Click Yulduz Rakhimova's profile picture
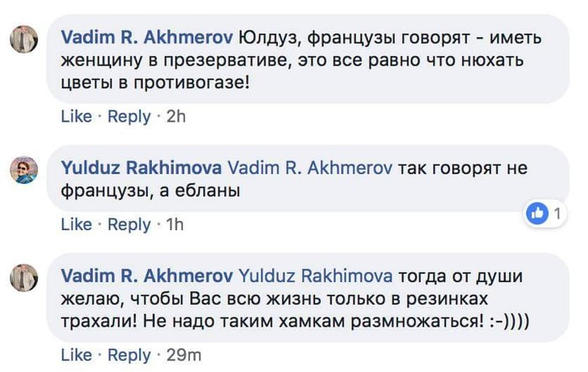 click(24, 170)
